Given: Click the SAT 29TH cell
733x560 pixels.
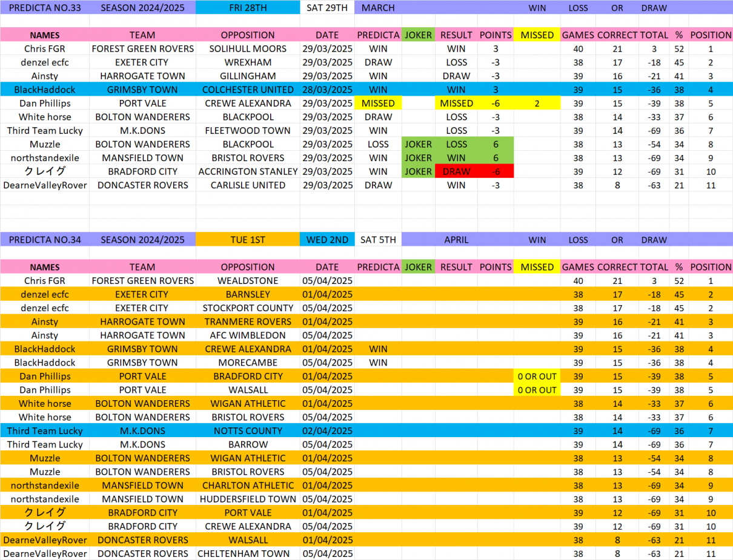Looking at the screenshot, I should click(327, 8).
